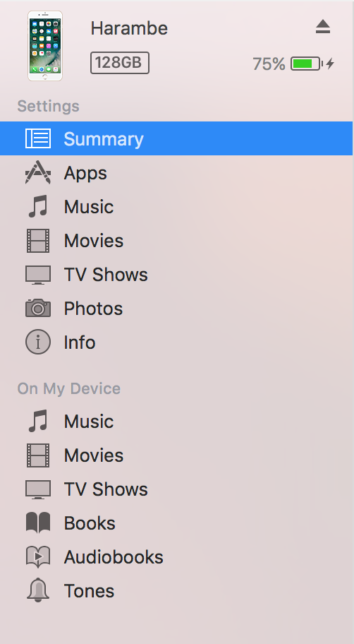
Task: Click the Info circle icon
Action: point(38,342)
